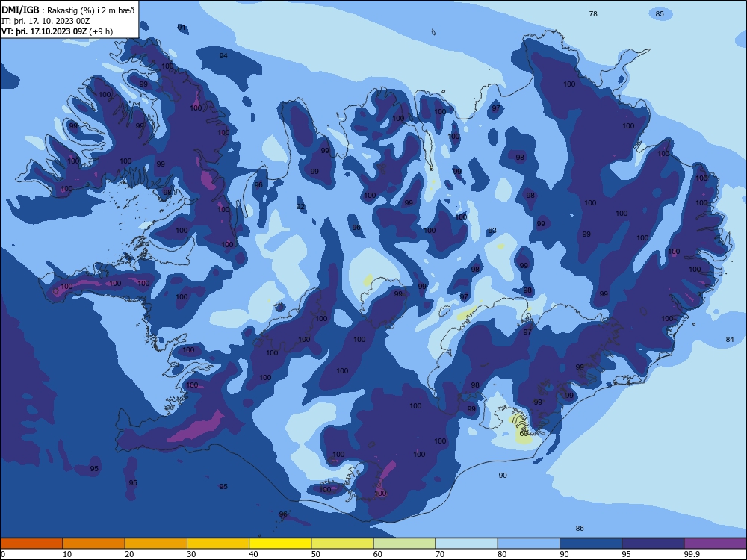
Task: Click the orange 10–20 legend swatch
Action: tap(94, 544)
